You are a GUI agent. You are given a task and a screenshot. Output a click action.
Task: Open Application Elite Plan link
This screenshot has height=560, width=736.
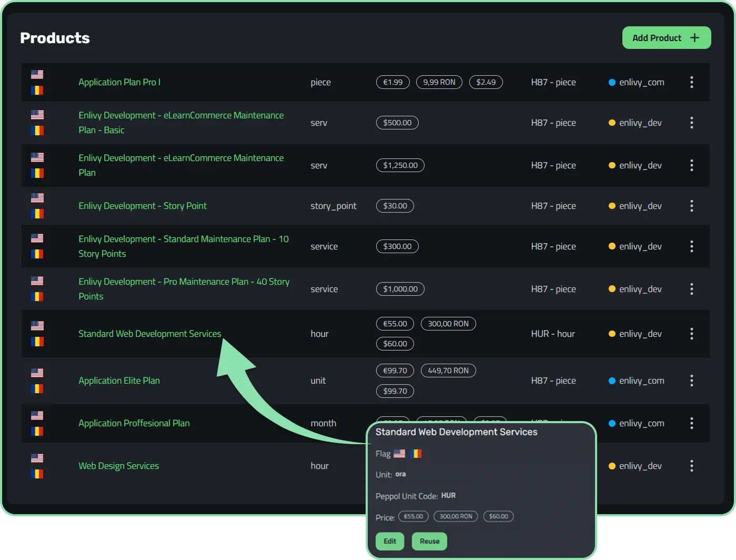119,381
